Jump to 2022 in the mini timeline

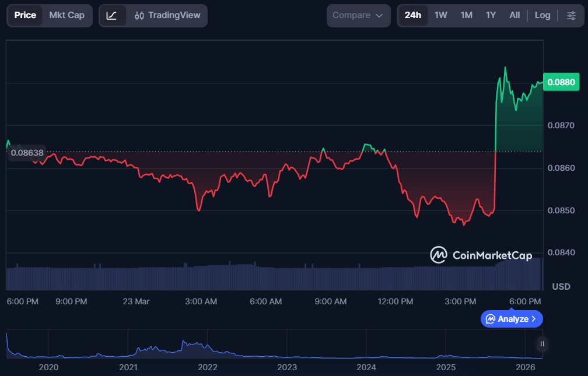[x=208, y=367]
